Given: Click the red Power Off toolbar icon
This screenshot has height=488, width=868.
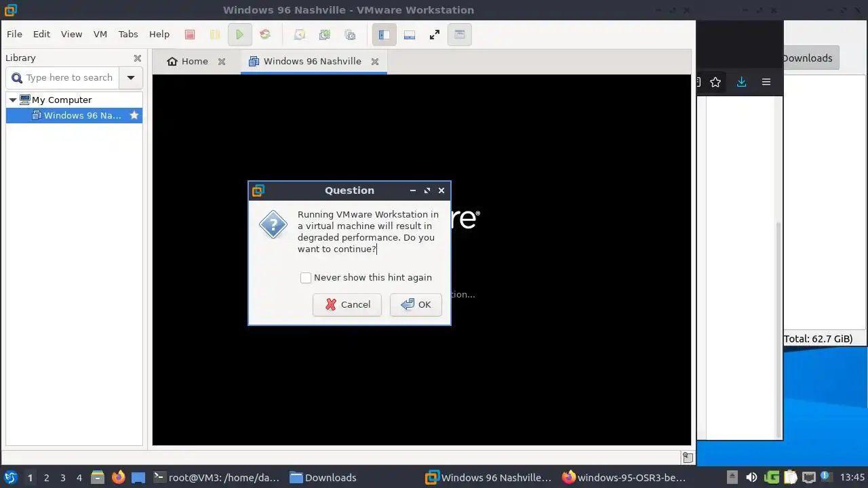Looking at the screenshot, I should pyautogui.click(x=190, y=35).
